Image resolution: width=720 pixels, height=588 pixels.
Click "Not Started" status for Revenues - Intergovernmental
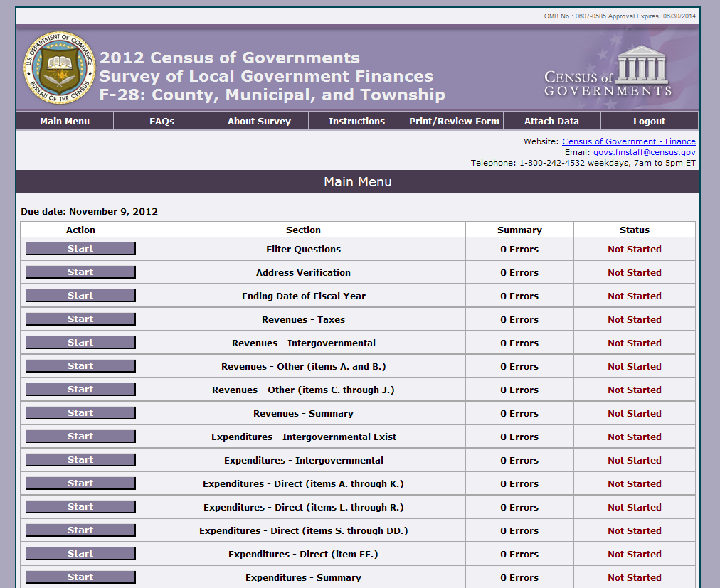coord(635,343)
